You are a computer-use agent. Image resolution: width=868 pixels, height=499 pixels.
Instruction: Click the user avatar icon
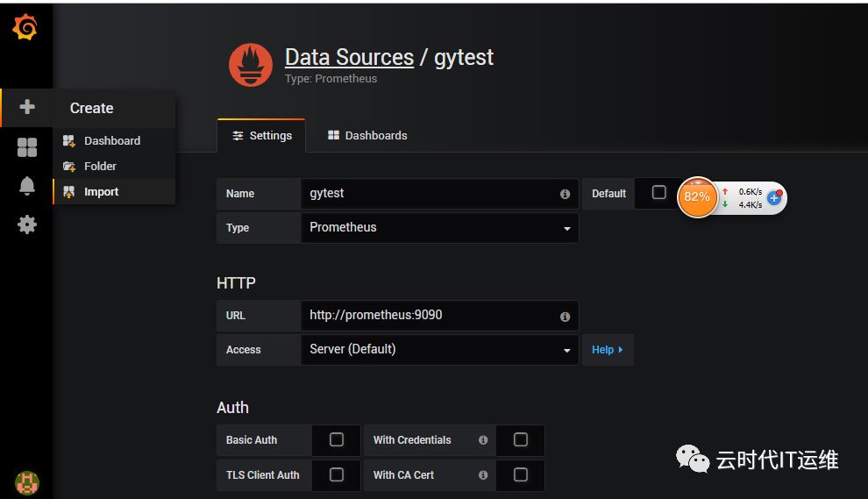27,481
